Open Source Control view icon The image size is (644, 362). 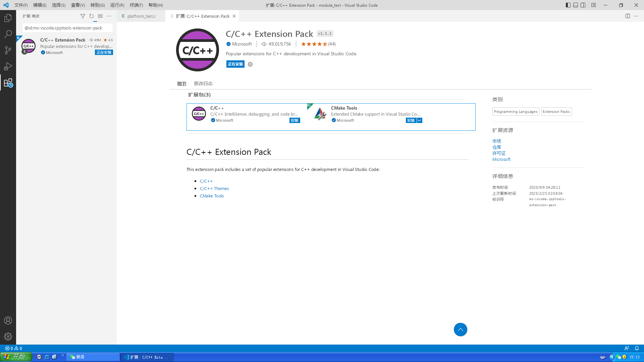[x=8, y=50]
